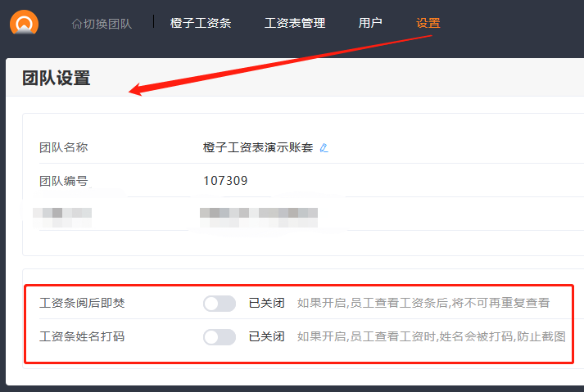Click the 工资条阅后即焚 label
This screenshot has width=584, height=392.
pyautogui.click(x=82, y=304)
